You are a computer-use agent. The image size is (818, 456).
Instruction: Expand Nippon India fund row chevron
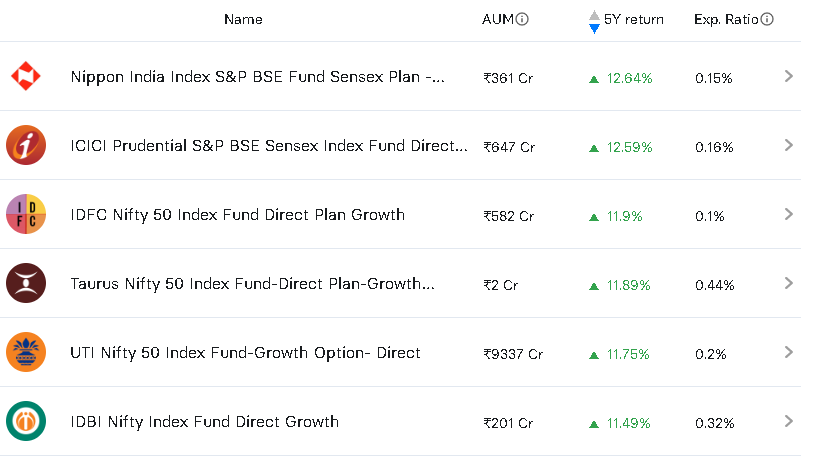(789, 76)
